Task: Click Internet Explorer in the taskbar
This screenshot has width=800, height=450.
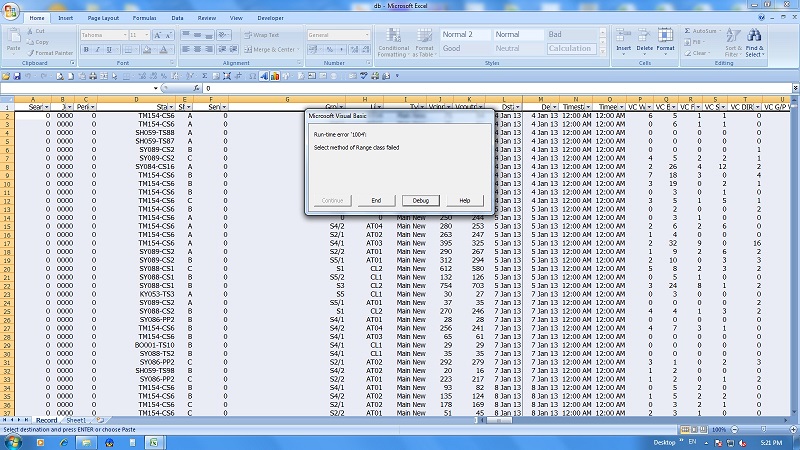Action: point(64,442)
